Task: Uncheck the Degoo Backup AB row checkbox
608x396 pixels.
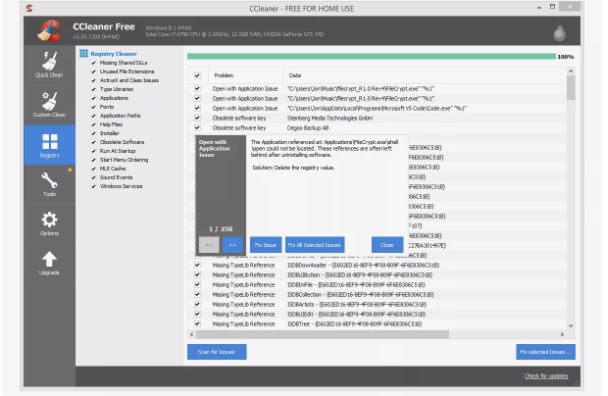Action: point(197,128)
